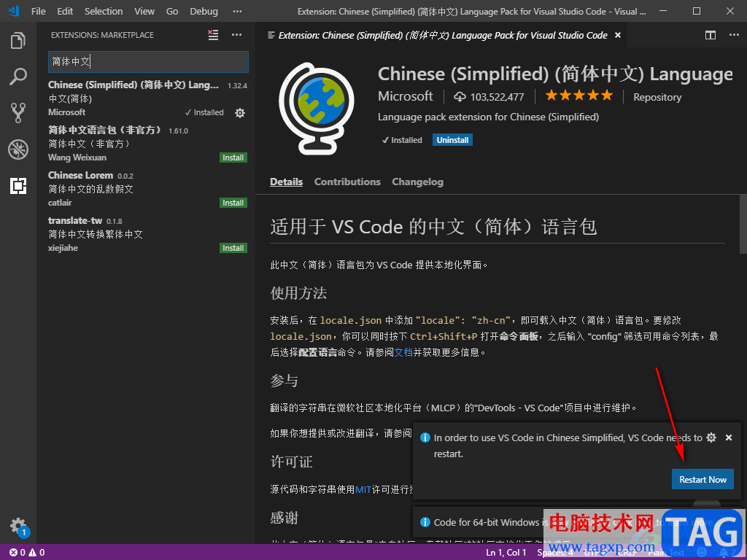Click the Installed status label in details

(402, 140)
